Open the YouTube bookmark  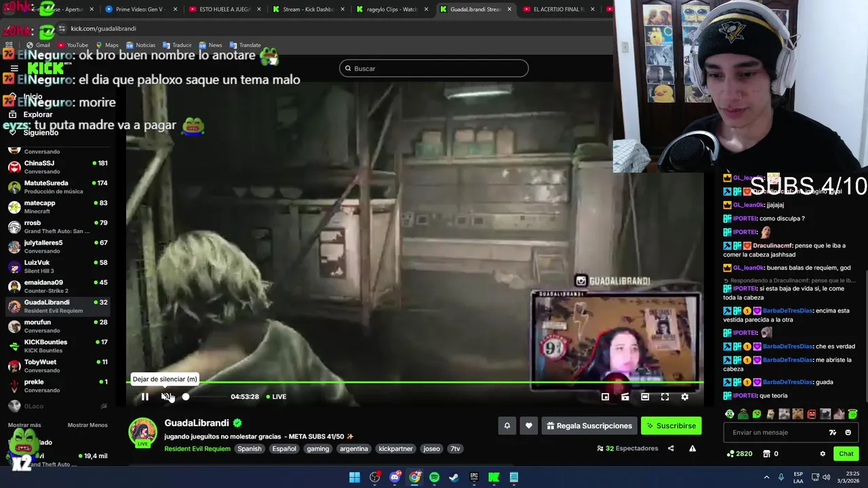tap(73, 45)
